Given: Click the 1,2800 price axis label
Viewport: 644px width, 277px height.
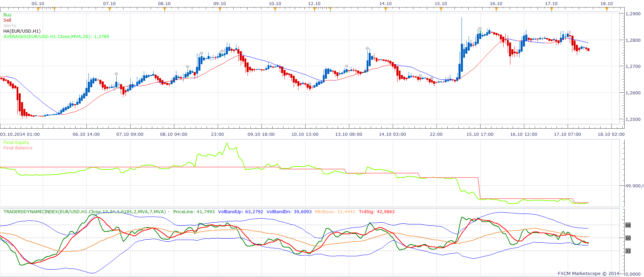Looking at the screenshot, I should click(x=633, y=40).
